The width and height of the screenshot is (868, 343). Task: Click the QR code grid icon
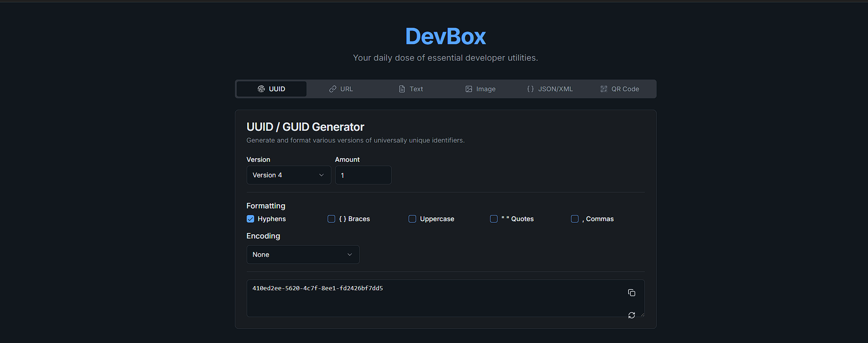(x=604, y=89)
